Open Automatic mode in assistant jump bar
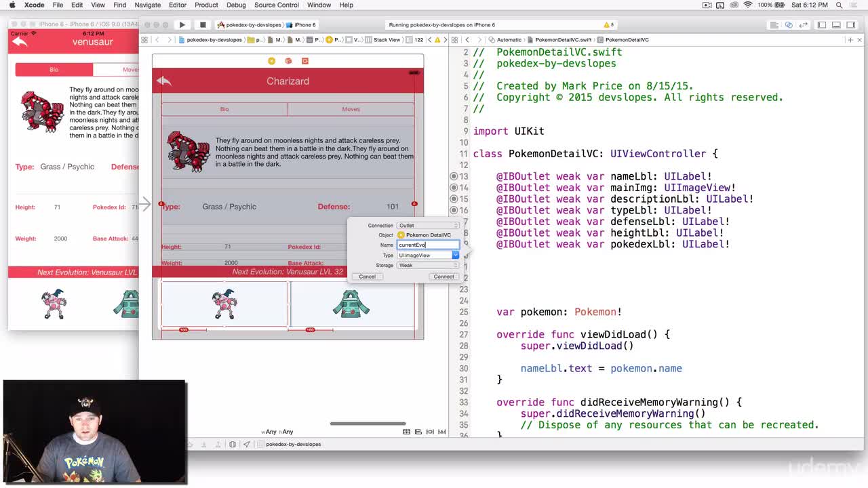Image resolution: width=868 pixels, height=488 pixels. click(x=505, y=40)
